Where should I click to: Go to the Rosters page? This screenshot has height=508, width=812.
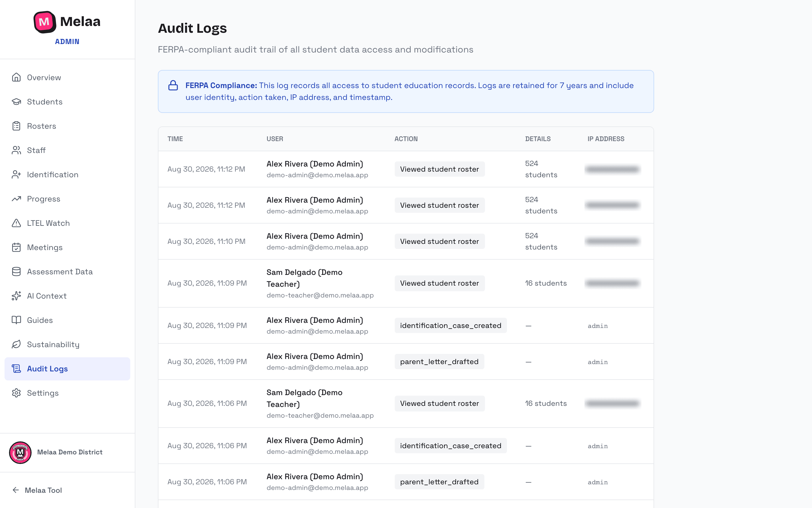click(x=67, y=126)
